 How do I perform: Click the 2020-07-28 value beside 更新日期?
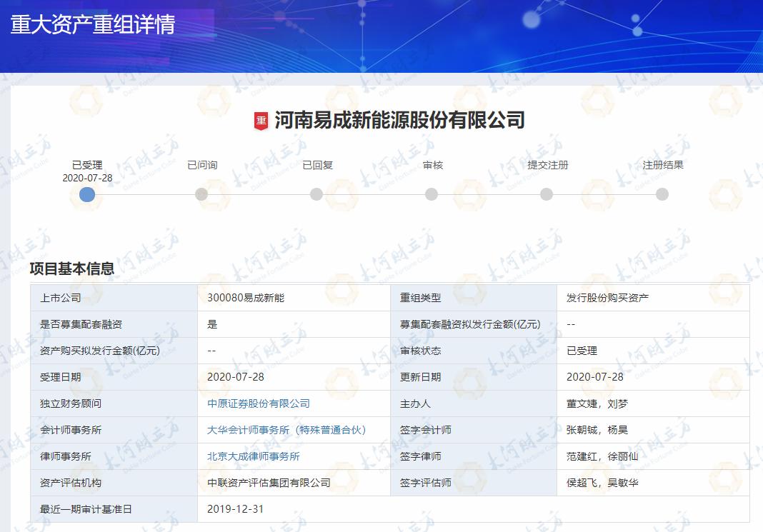(x=594, y=377)
